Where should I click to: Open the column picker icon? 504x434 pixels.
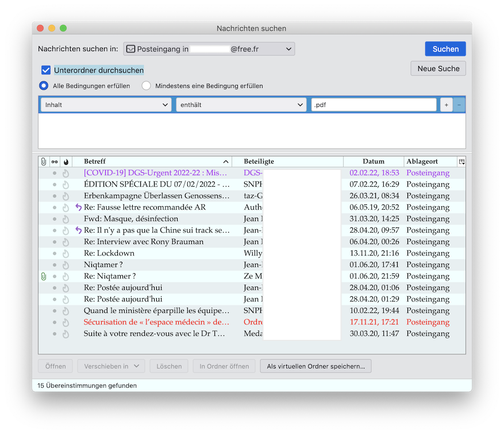pos(461,161)
